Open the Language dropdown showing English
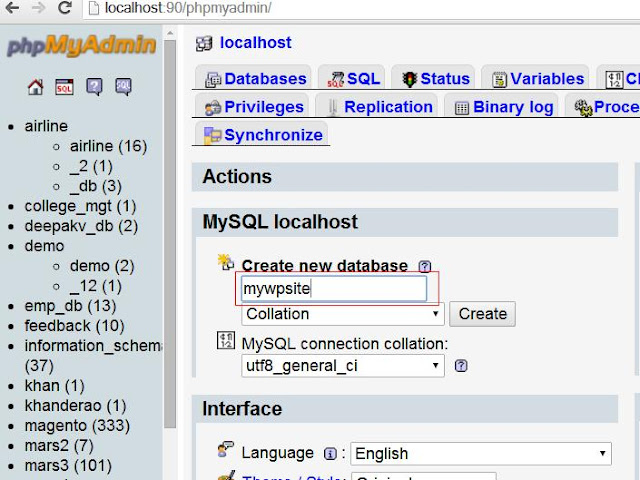The width and height of the screenshot is (640, 480). [481, 453]
